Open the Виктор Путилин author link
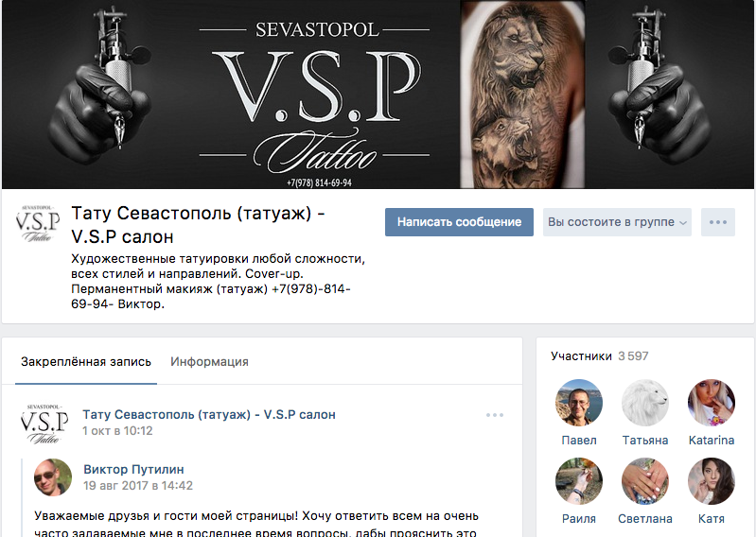The width and height of the screenshot is (756, 537). pyautogui.click(x=133, y=469)
